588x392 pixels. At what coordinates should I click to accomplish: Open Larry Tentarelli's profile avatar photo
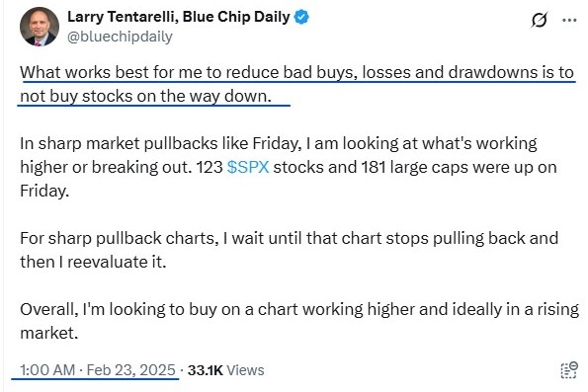coord(40,27)
